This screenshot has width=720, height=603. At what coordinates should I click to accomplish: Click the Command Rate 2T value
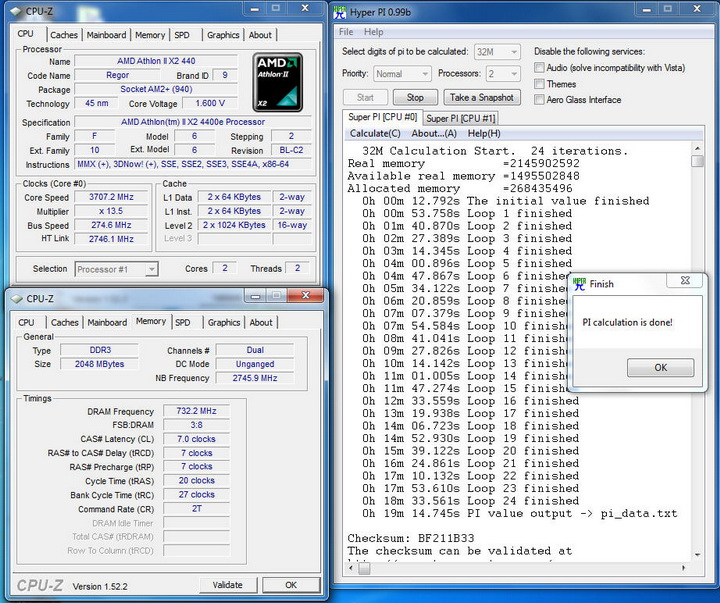[196, 509]
